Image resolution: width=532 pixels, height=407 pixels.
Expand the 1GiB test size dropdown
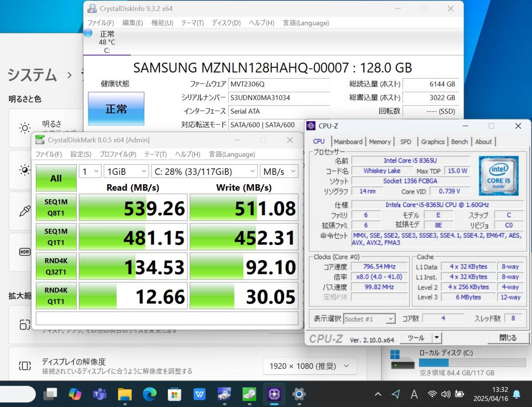point(126,171)
